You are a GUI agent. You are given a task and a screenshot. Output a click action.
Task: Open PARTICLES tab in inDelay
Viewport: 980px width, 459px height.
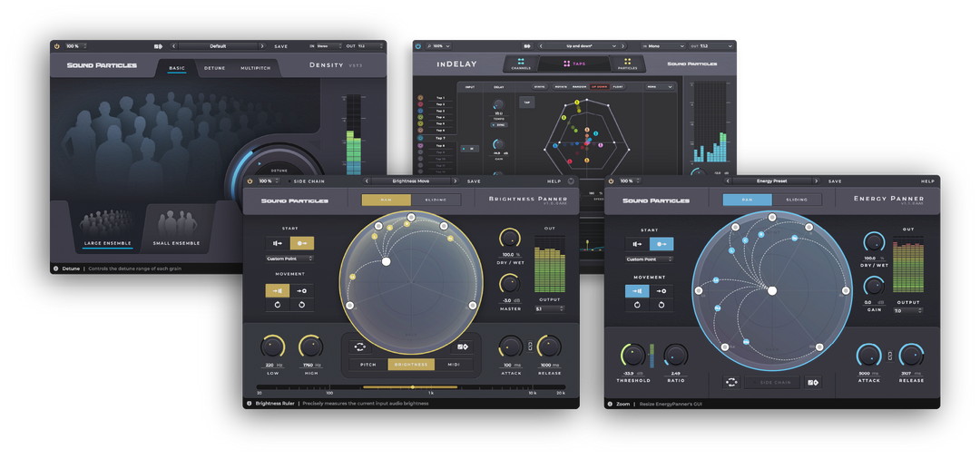click(x=627, y=63)
